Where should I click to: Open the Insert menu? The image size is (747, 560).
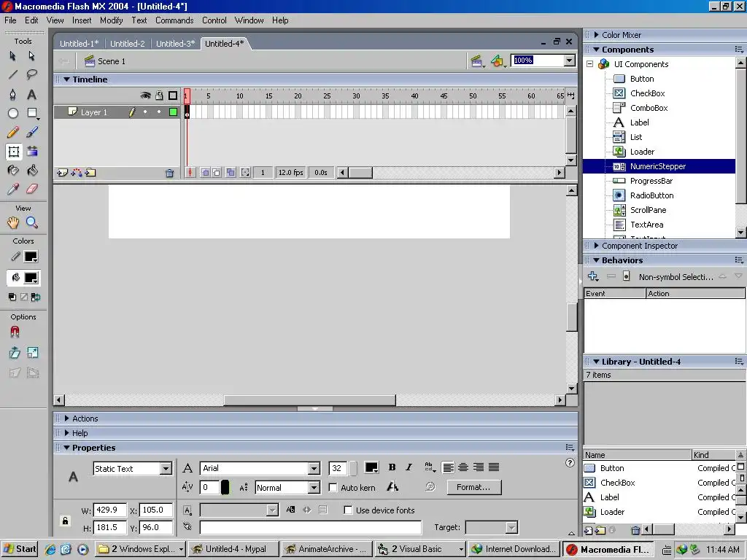[x=82, y=20]
